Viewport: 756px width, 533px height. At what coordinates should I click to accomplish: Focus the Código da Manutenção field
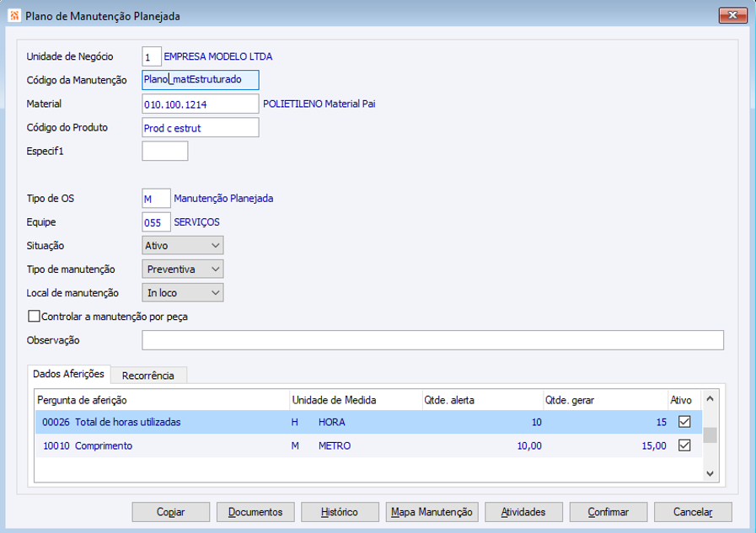click(x=201, y=80)
